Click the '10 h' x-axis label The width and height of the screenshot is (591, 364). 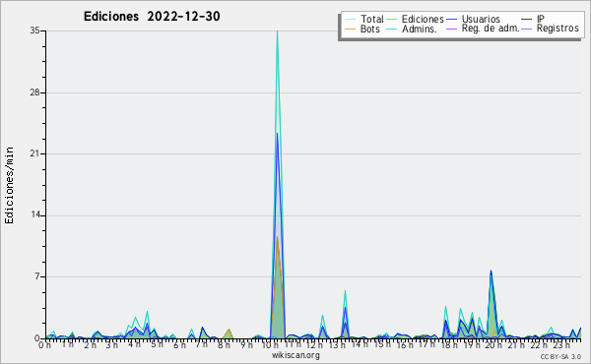tap(270, 345)
